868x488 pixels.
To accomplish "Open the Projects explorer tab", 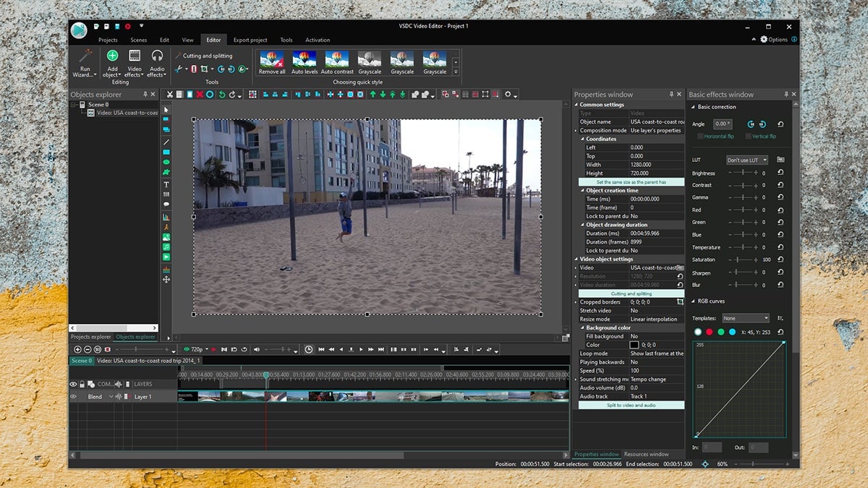I will click(x=90, y=337).
